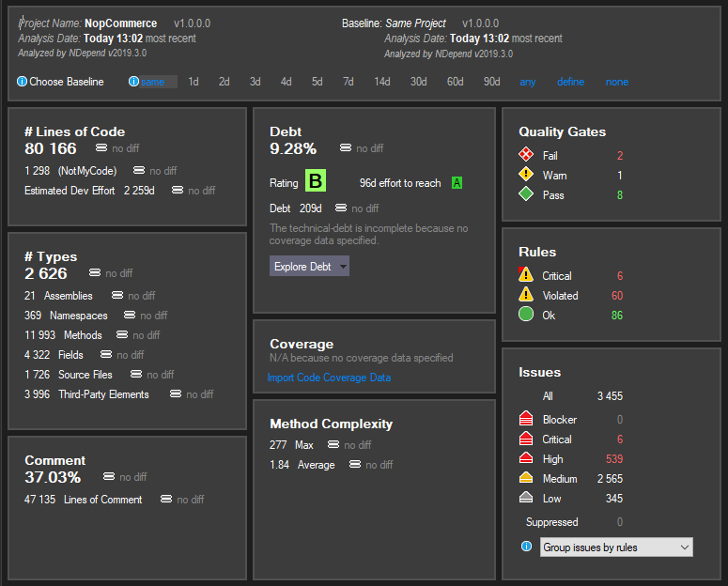Click the Medium issues severity icon
The height and width of the screenshot is (586, 728).
coord(526,477)
